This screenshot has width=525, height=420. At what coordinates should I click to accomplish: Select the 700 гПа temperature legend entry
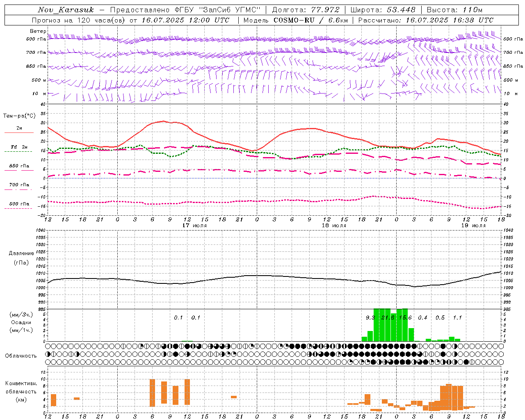pos(19,185)
